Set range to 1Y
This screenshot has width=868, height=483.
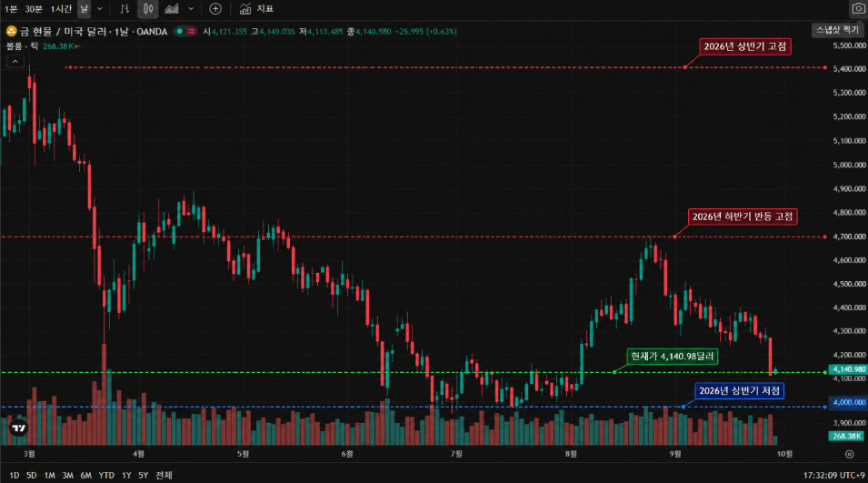pos(126,475)
